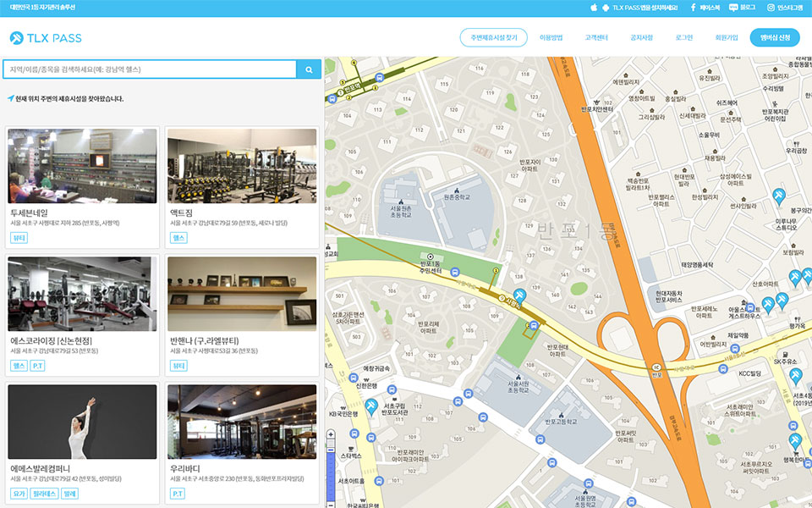
Task: Click the search magnifier button
Action: click(309, 69)
